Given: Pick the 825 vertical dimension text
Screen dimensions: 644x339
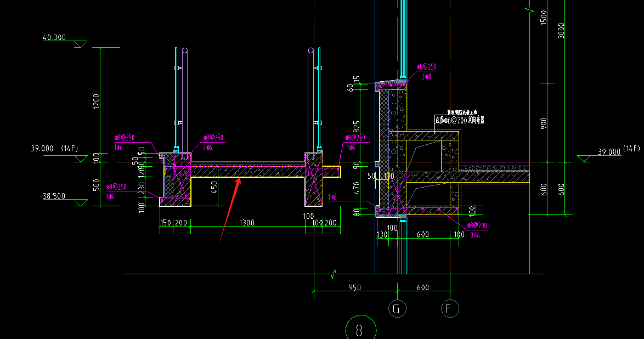Looking at the screenshot, I should (357, 127).
